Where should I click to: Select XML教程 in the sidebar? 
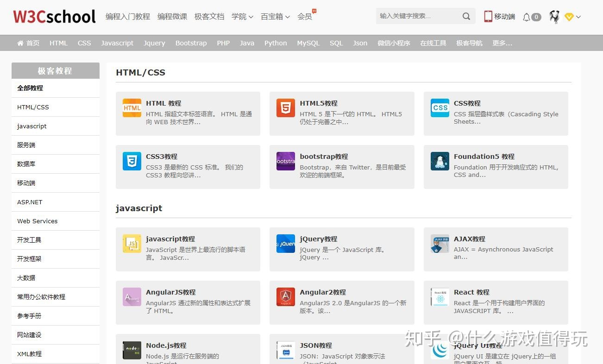(56, 354)
